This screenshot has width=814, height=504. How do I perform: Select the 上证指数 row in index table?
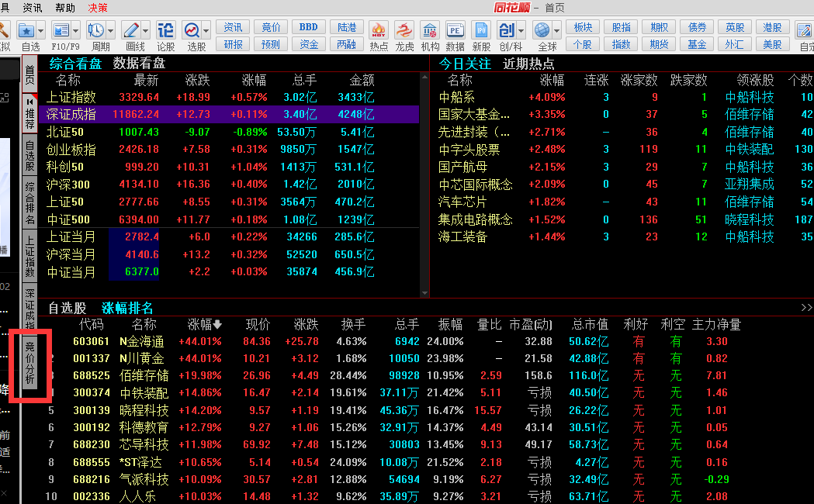(x=229, y=97)
